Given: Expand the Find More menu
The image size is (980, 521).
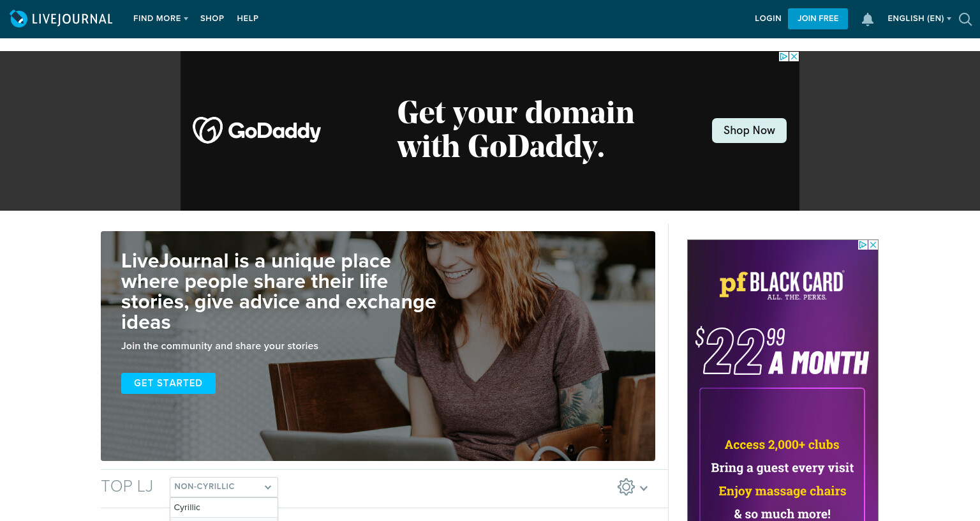Looking at the screenshot, I should pos(161,19).
